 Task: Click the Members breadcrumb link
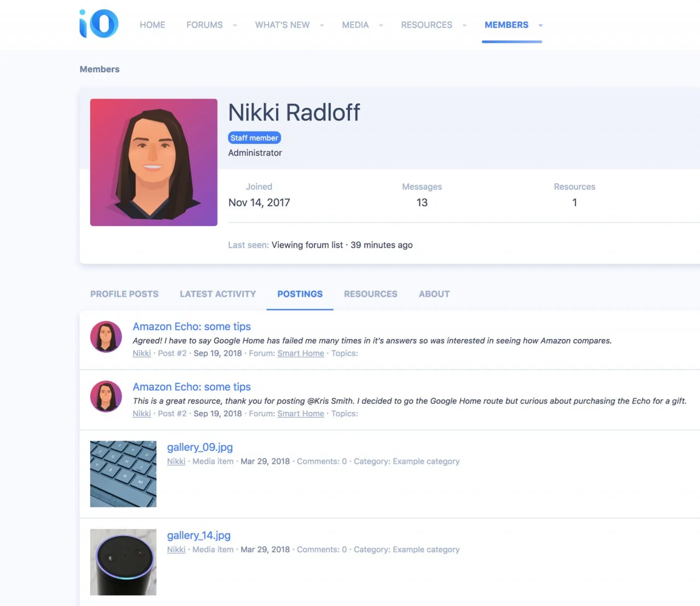[x=100, y=69]
